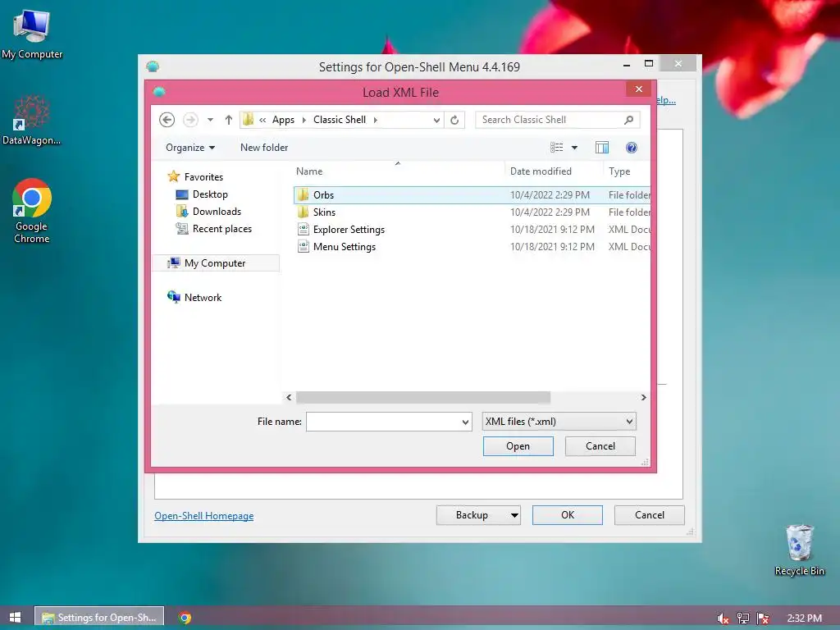
Task: Click the 2:32 PM clock in the taskbar
Action: coord(804,619)
